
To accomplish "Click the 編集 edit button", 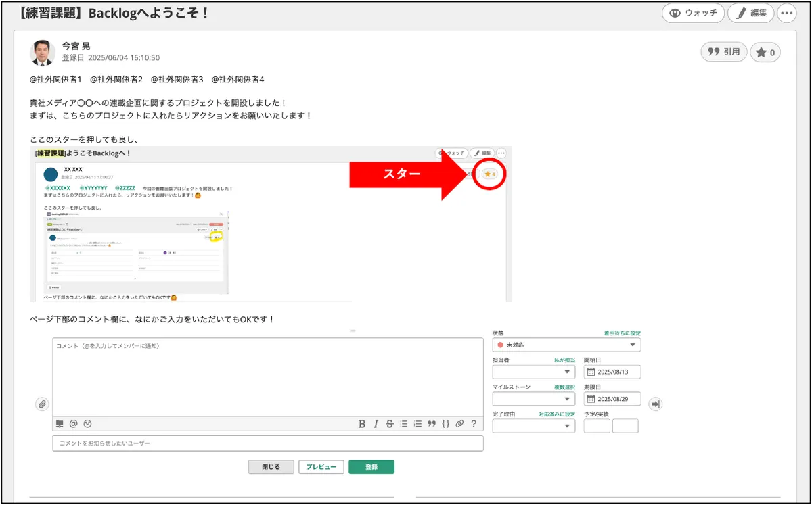I will point(751,13).
